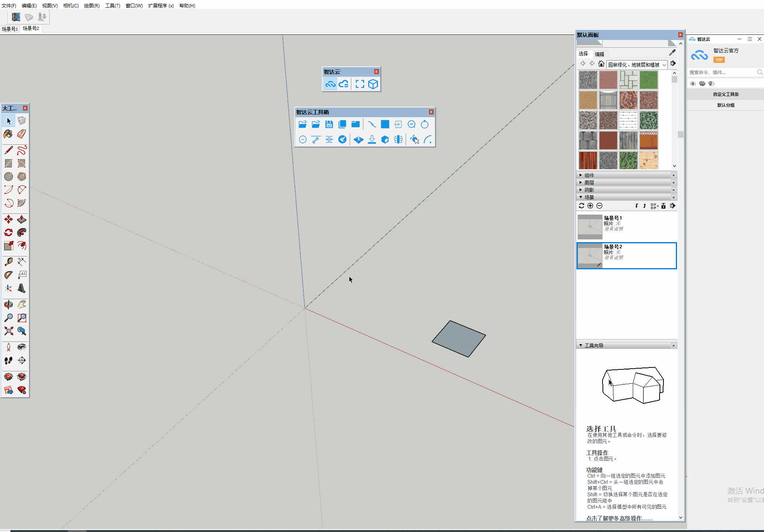Switch to the 场景号1 tab
This screenshot has height=532, width=764.
click(x=10, y=29)
